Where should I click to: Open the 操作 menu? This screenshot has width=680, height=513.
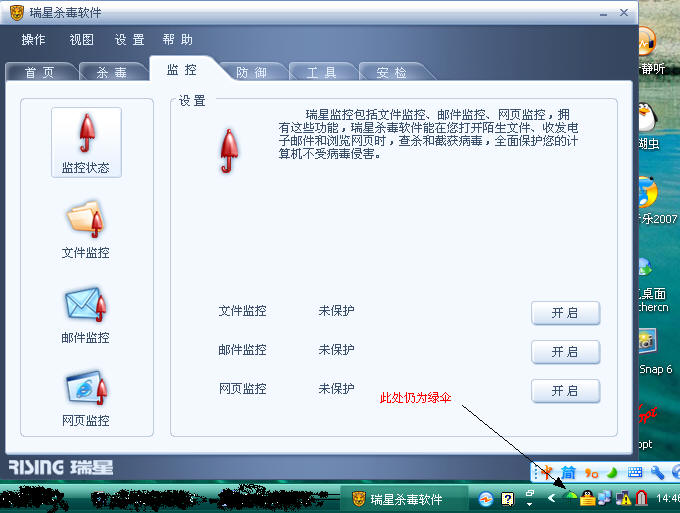33,40
